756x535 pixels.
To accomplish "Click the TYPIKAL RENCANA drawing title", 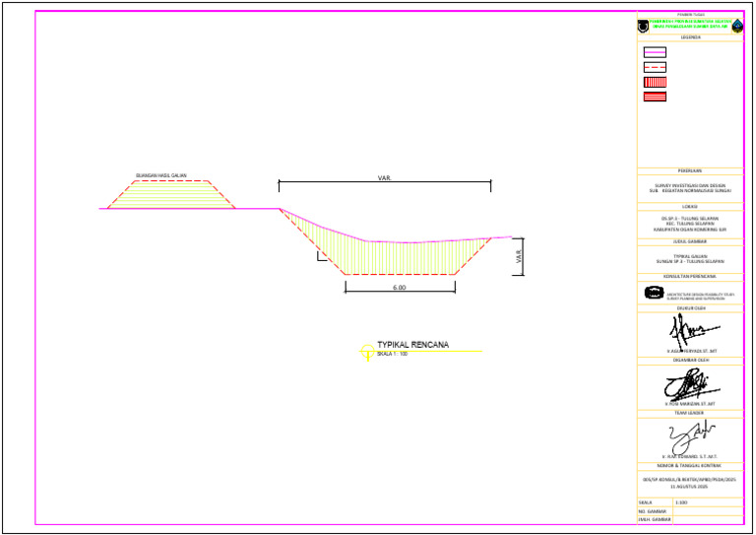I will click(x=412, y=345).
